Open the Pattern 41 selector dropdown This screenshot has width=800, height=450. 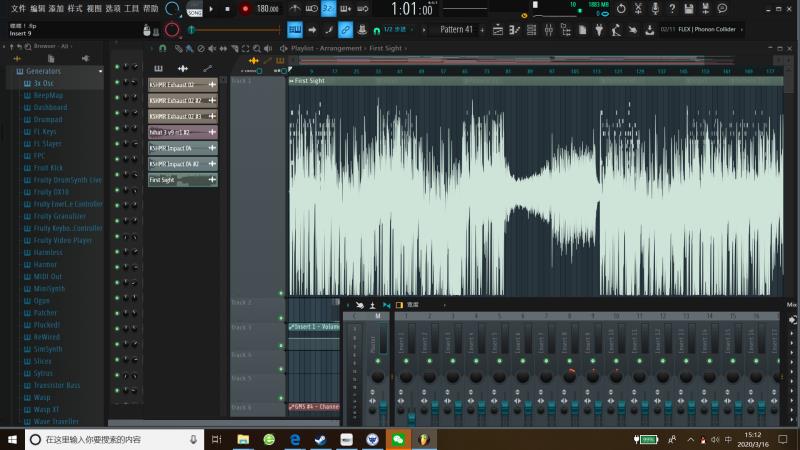click(x=456, y=30)
